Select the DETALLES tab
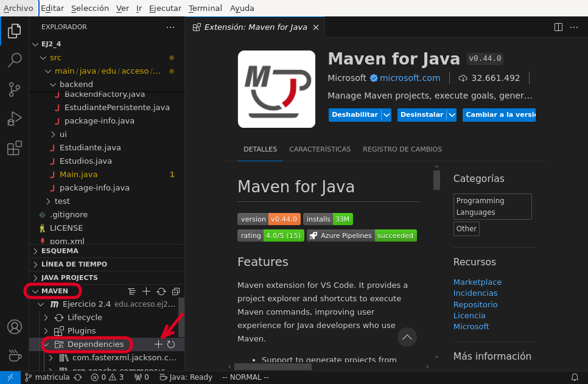This screenshot has height=384, width=588. pyautogui.click(x=261, y=149)
